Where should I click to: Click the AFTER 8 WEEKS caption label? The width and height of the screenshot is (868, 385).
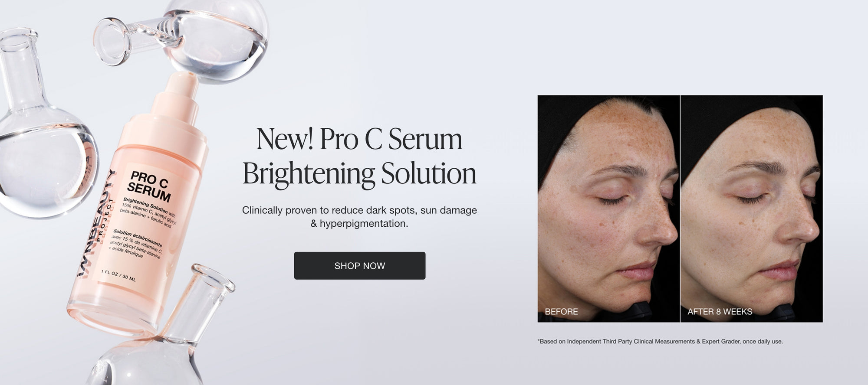tap(720, 312)
